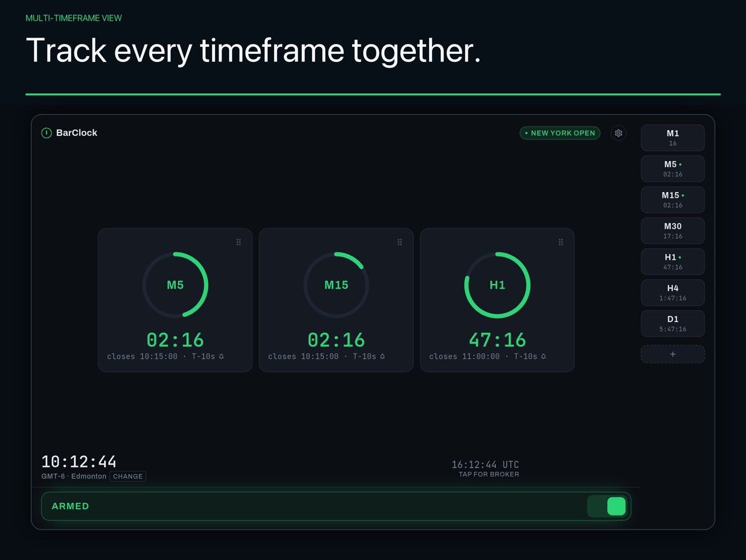Screen dimensions: 746x560
Task: Click the bell icon on M5 card
Action: point(221,356)
